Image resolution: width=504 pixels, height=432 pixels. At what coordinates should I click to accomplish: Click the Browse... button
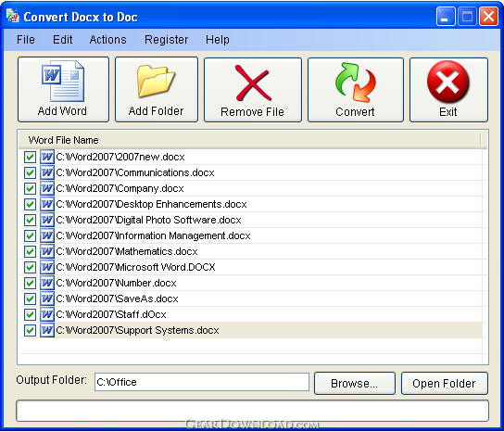(355, 384)
